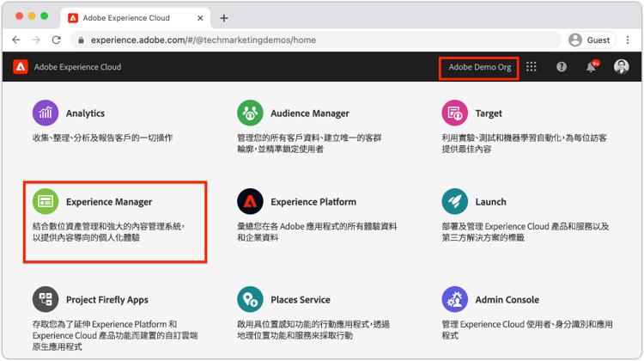Open the Target pink icon
The height and width of the screenshot is (361, 644).
[454, 113]
